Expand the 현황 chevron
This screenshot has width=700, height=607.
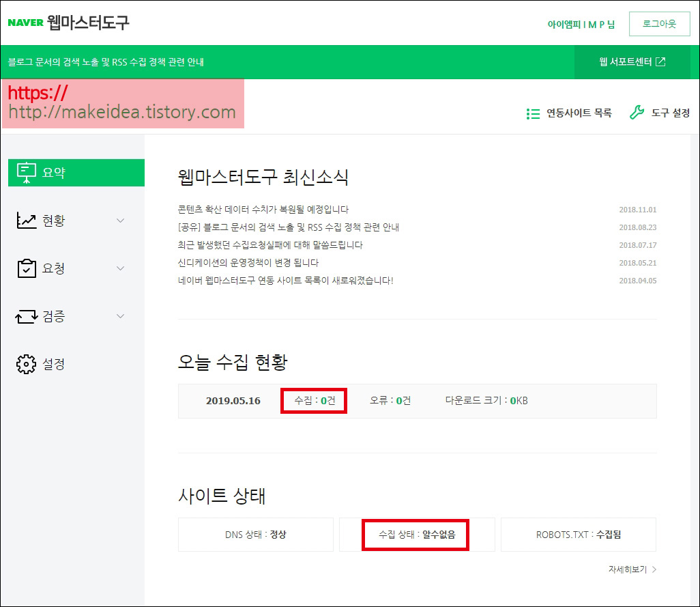pyautogui.click(x=120, y=221)
